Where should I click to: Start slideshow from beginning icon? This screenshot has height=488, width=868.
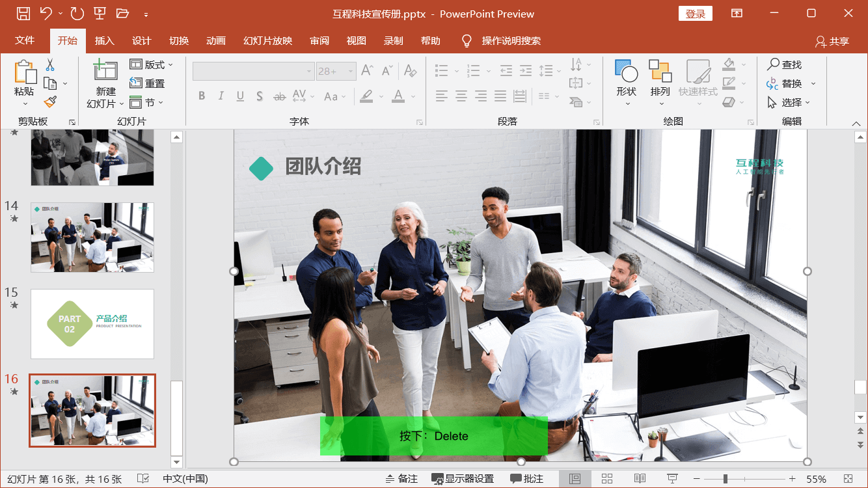[100, 13]
